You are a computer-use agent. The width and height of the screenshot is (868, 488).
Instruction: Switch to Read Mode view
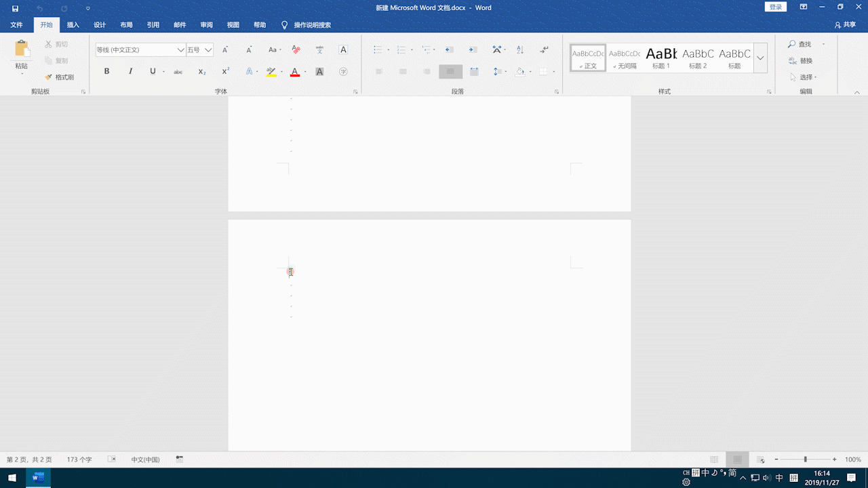pyautogui.click(x=713, y=460)
